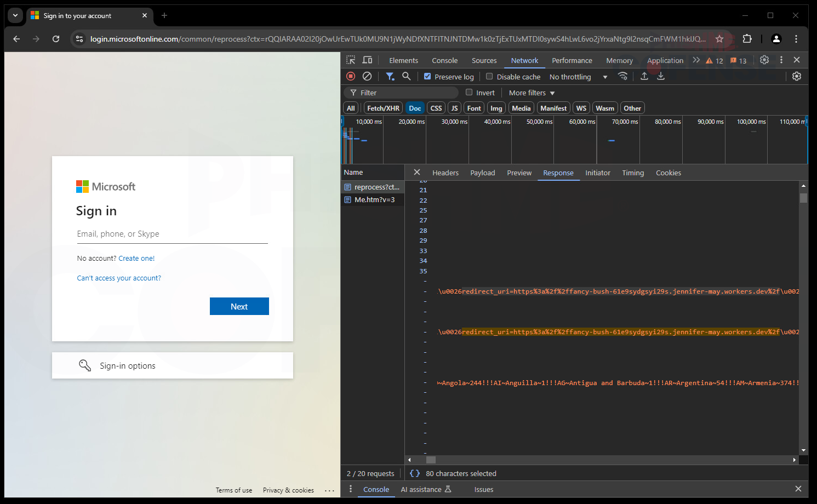Filter requests by CSS type
The width and height of the screenshot is (817, 504).
point(436,108)
